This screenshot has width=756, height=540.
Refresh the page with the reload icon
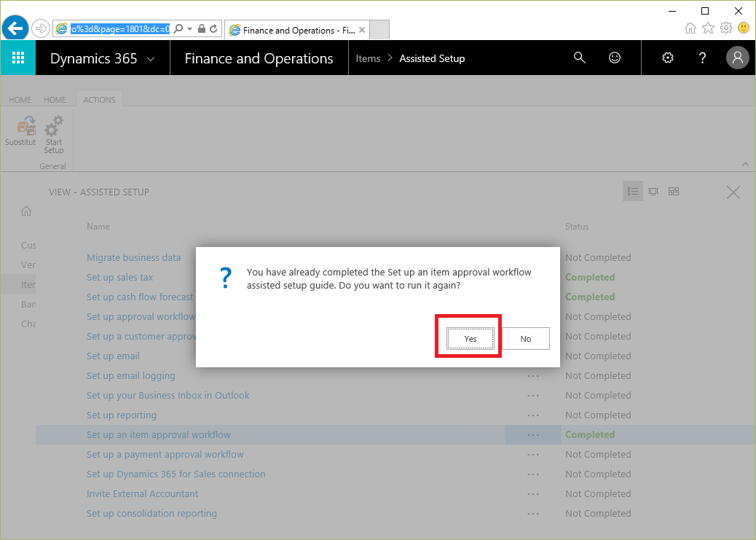(213, 29)
